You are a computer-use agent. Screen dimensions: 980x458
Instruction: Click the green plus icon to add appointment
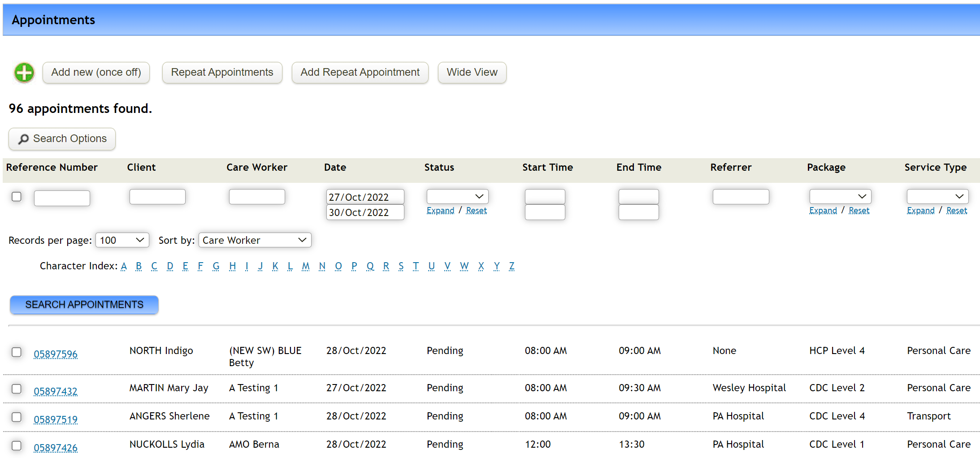coord(24,72)
